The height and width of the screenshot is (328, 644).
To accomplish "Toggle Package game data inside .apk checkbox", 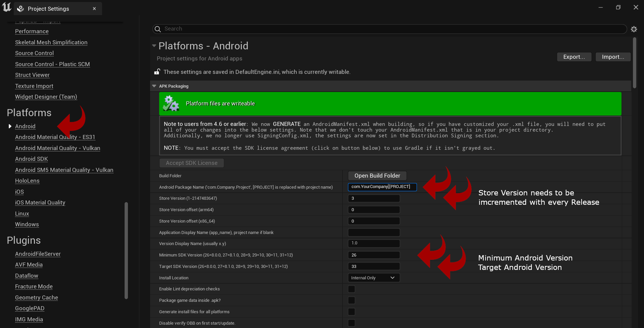I will pos(352,300).
